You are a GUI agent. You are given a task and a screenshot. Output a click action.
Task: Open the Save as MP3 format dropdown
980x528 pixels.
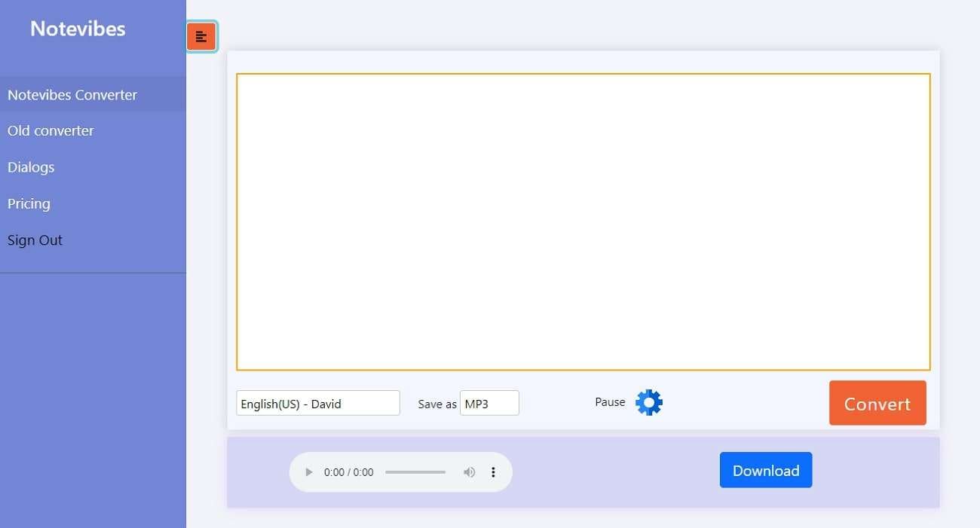click(x=489, y=403)
